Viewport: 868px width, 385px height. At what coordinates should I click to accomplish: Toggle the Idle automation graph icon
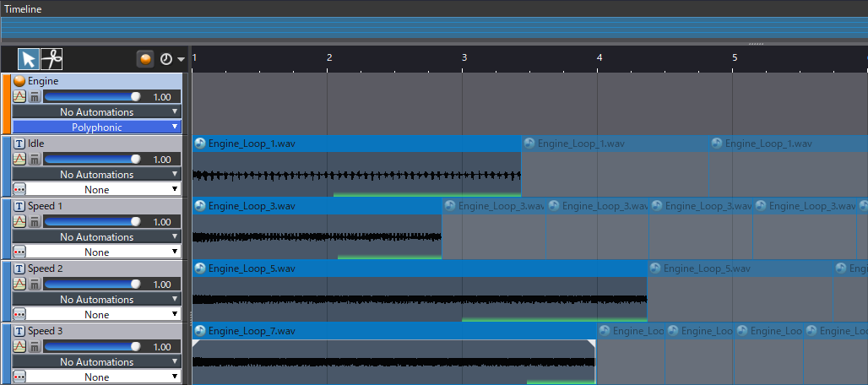(x=19, y=160)
